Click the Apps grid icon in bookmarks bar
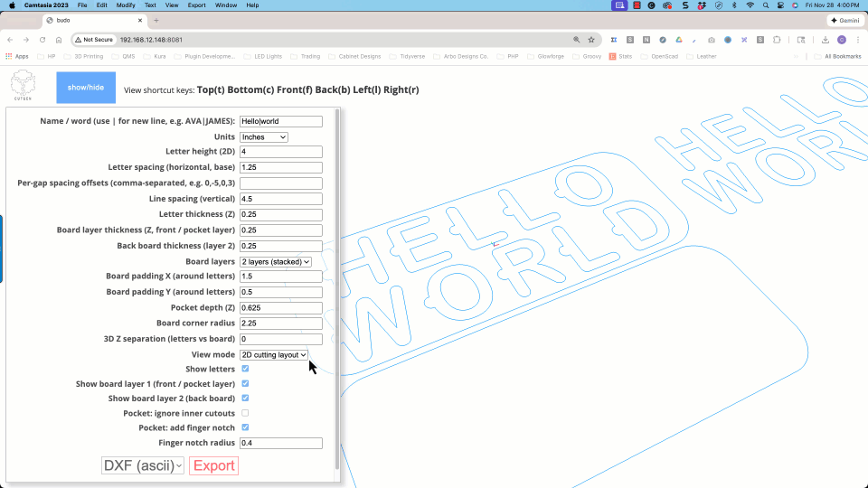 (x=9, y=56)
